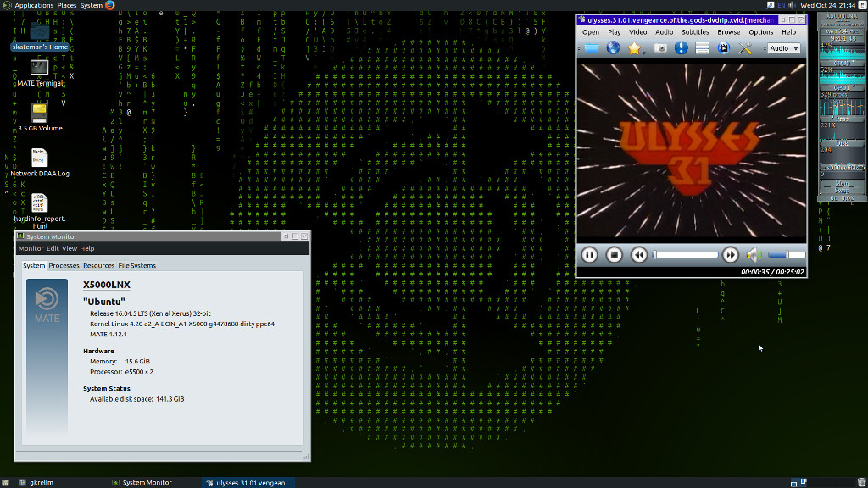Viewport: 868px width, 488px height.
Task: Click the globe open-URL icon in SMPlayer
Action: point(613,48)
